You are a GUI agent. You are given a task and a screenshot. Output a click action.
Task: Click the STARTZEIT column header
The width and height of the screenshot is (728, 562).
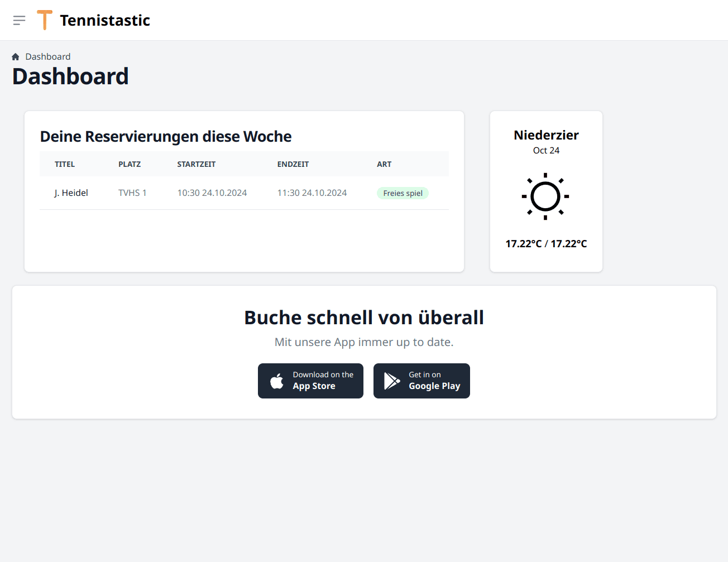(x=196, y=164)
